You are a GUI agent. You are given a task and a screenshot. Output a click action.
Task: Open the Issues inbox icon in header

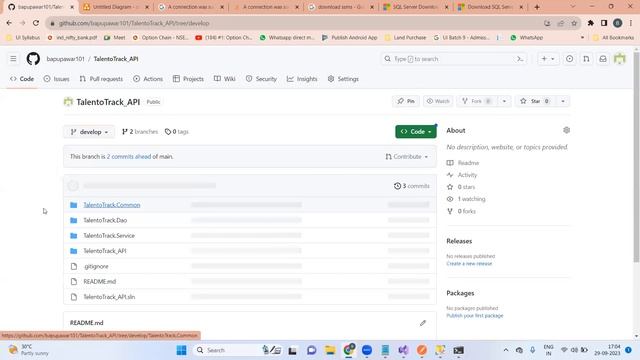[x=569, y=59]
